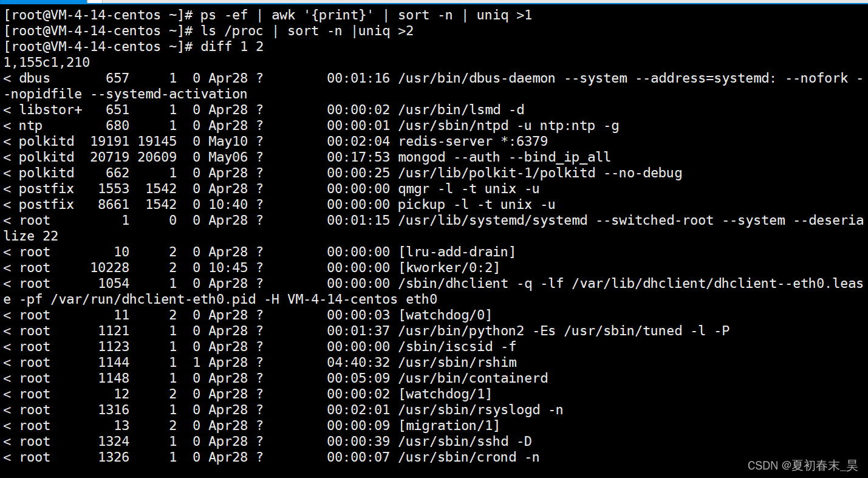Click PID 19191 in redis-server row

pyautogui.click(x=110, y=141)
